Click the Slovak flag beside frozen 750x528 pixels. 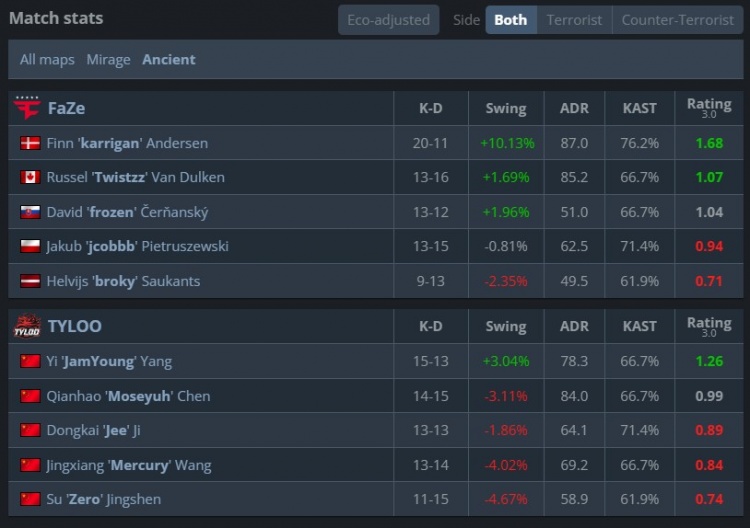pos(30,212)
